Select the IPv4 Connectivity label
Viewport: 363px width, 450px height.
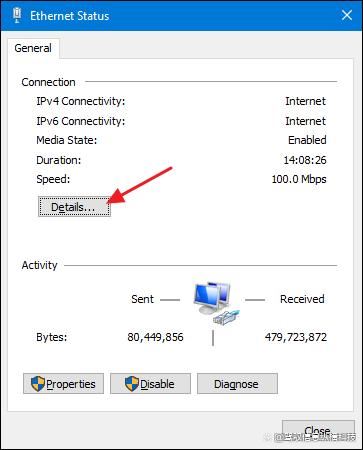click(x=81, y=101)
